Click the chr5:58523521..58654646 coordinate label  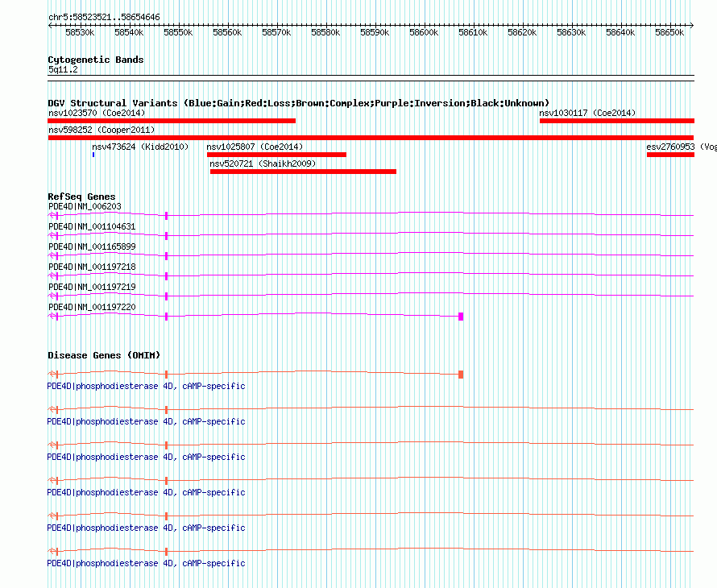click(x=104, y=17)
